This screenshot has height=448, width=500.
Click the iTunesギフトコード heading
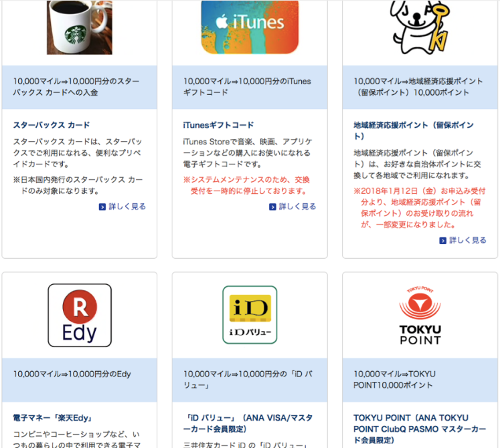[x=218, y=125]
